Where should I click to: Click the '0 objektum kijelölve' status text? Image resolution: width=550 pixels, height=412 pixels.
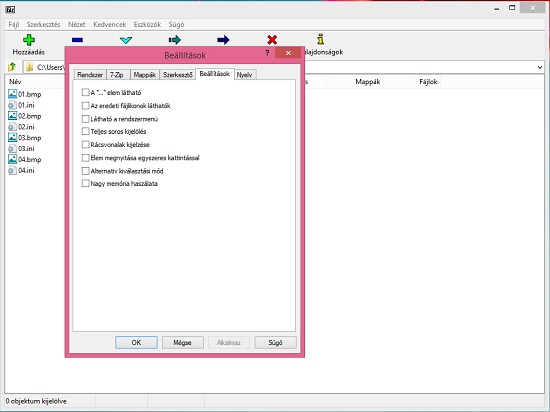36,401
